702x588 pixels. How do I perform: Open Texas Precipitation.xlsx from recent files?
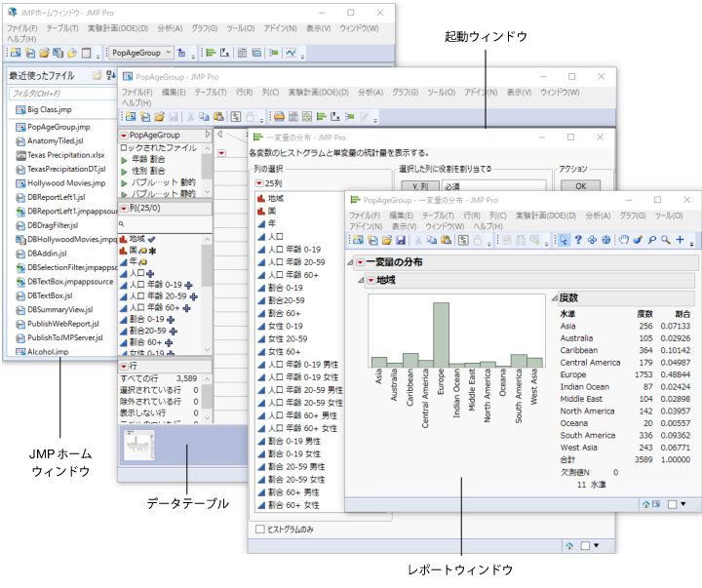coord(66,155)
